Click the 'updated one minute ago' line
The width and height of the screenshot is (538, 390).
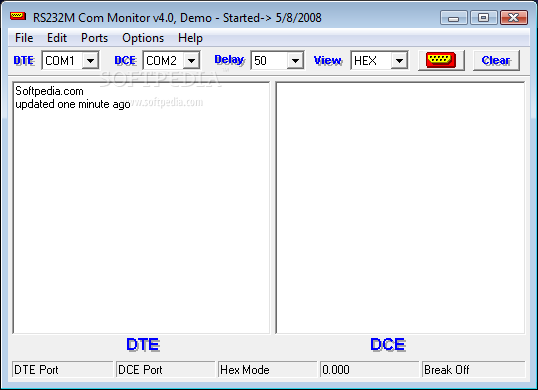tap(73, 104)
